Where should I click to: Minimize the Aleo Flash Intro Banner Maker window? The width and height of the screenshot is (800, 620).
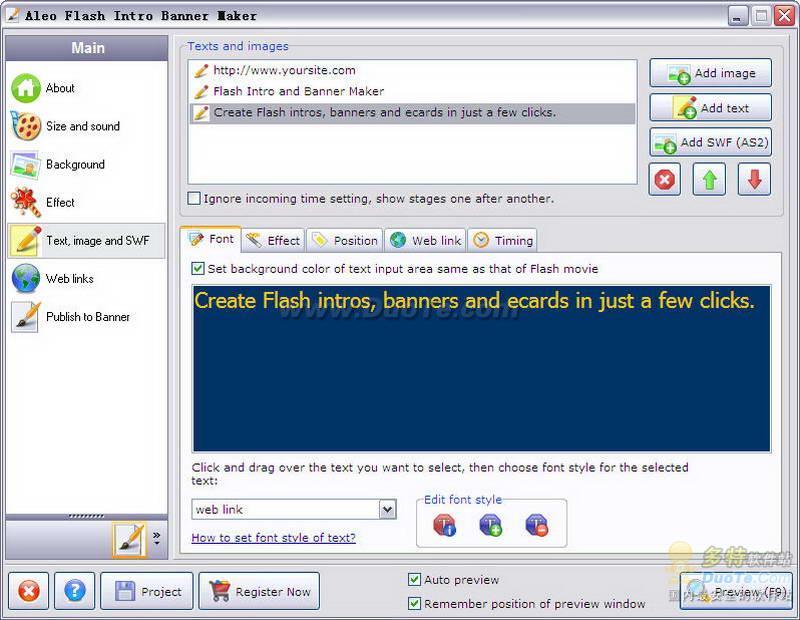tap(738, 16)
